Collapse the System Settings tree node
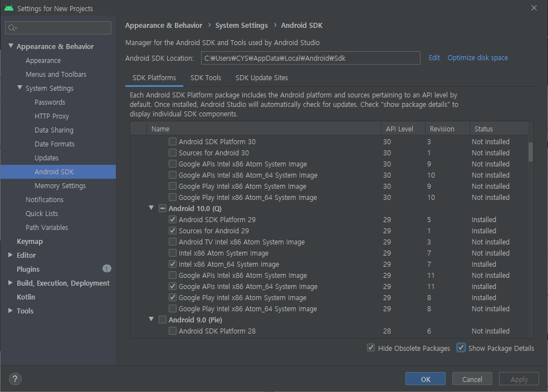The image size is (548, 392). 20,87
